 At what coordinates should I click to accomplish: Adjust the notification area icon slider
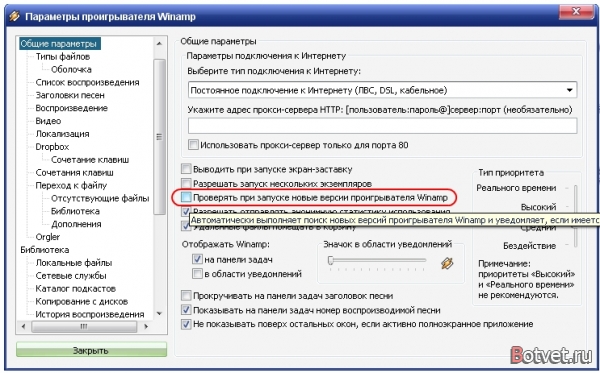[331, 261]
